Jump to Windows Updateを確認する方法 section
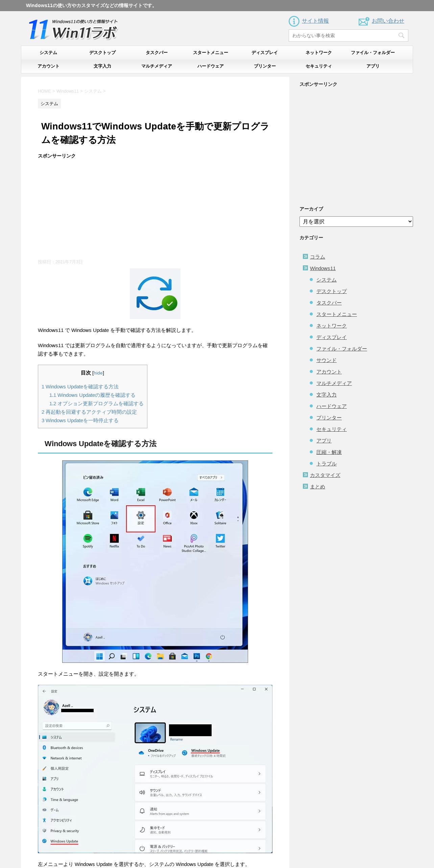434x868 pixels. [80, 387]
